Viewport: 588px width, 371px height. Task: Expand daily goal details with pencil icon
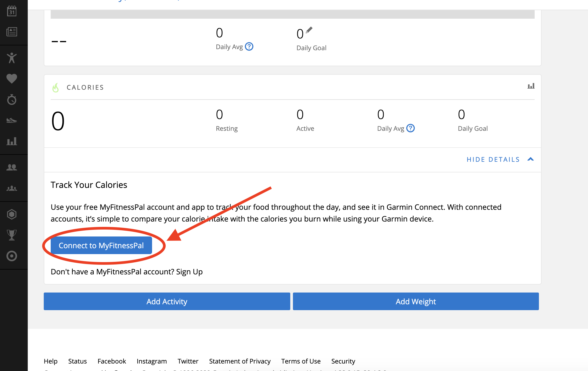tap(308, 29)
